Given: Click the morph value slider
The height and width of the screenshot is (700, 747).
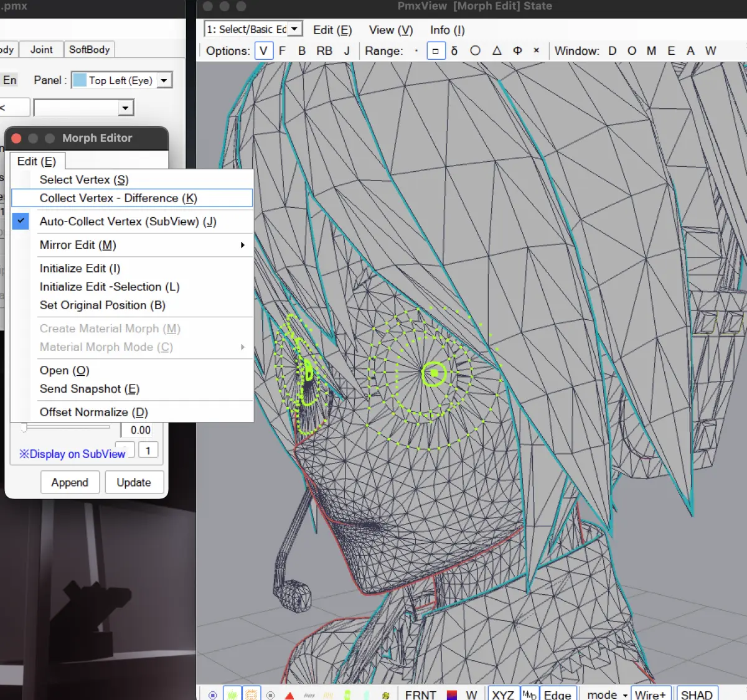Looking at the screenshot, I should (x=66, y=428).
